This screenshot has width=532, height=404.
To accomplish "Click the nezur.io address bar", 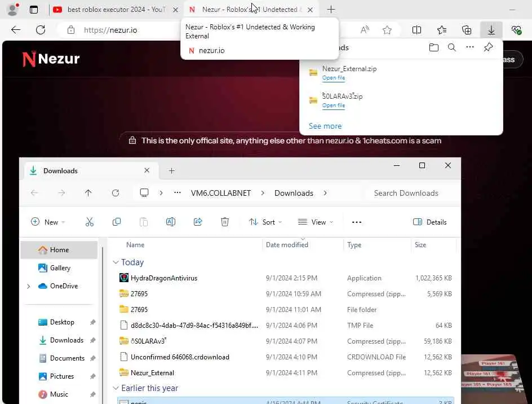I will 110,30.
